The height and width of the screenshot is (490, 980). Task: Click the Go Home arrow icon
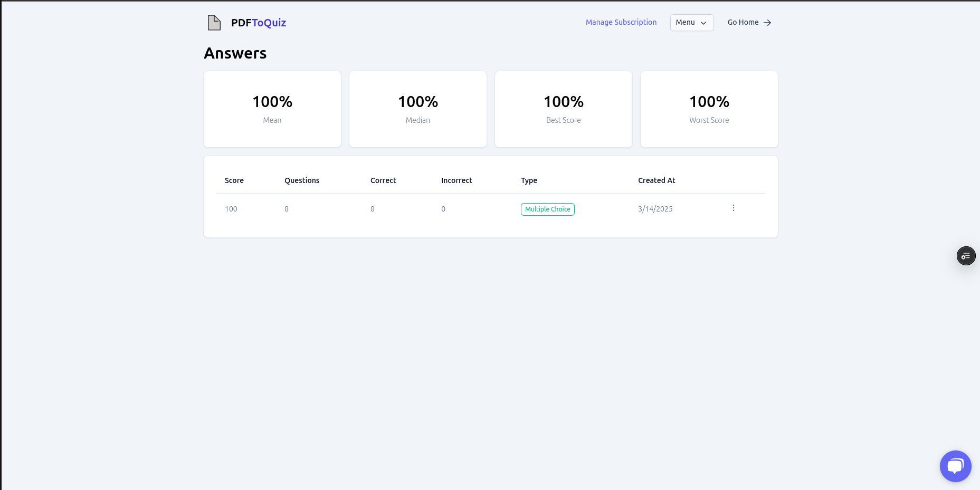click(767, 23)
